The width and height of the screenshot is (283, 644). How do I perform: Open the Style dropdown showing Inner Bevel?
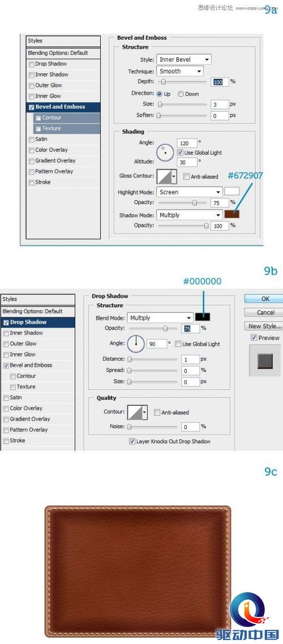tap(184, 60)
